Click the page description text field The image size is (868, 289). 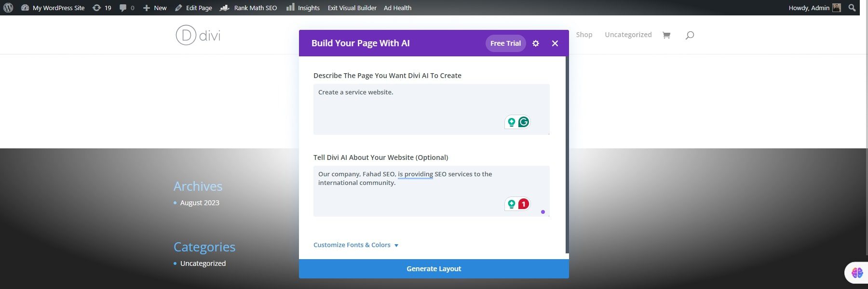431,109
